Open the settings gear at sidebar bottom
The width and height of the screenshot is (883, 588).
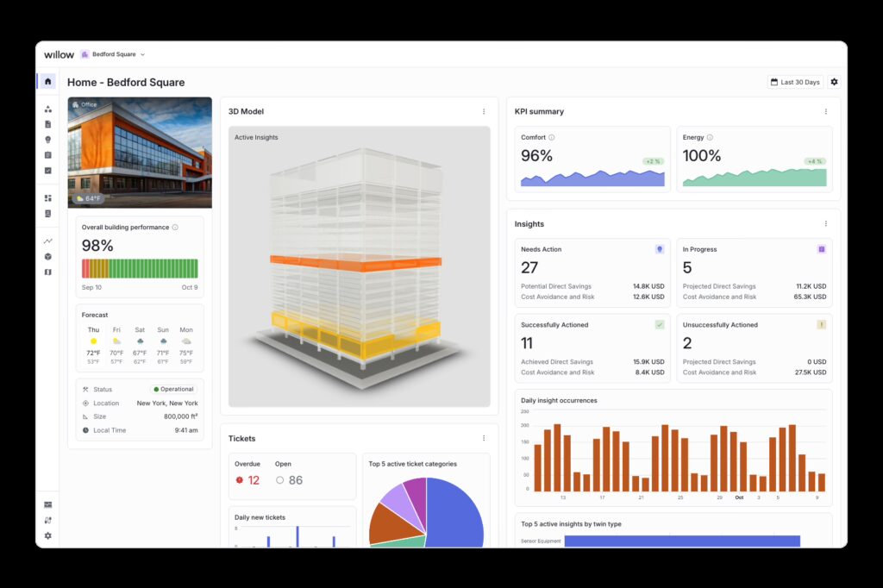48,535
